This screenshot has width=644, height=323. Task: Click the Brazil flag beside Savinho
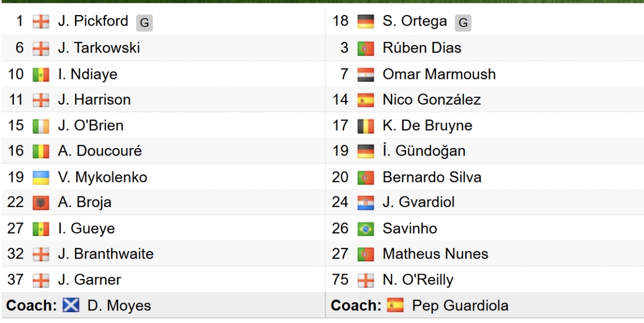(365, 229)
